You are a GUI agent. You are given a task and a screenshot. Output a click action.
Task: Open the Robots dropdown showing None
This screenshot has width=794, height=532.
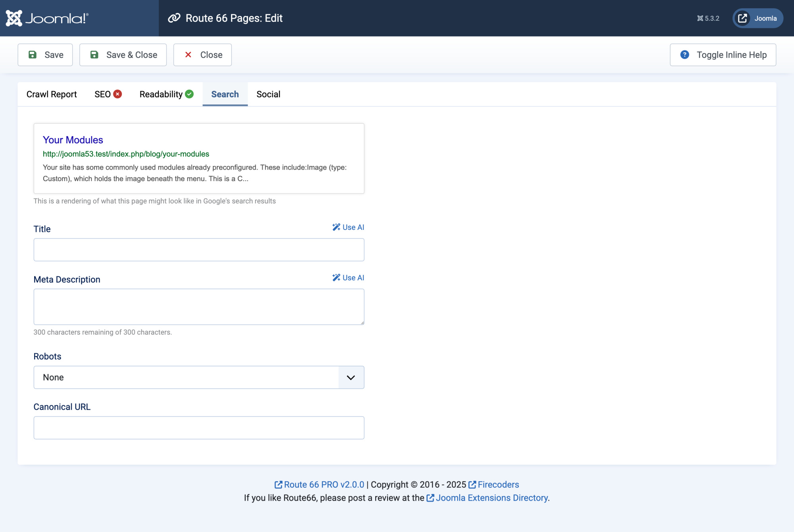(199, 378)
